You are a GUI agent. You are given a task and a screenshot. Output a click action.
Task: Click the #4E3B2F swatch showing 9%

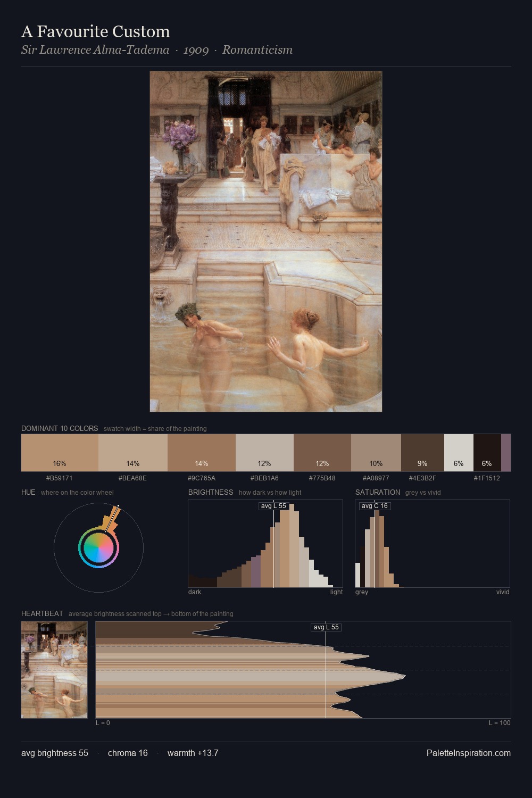(422, 453)
